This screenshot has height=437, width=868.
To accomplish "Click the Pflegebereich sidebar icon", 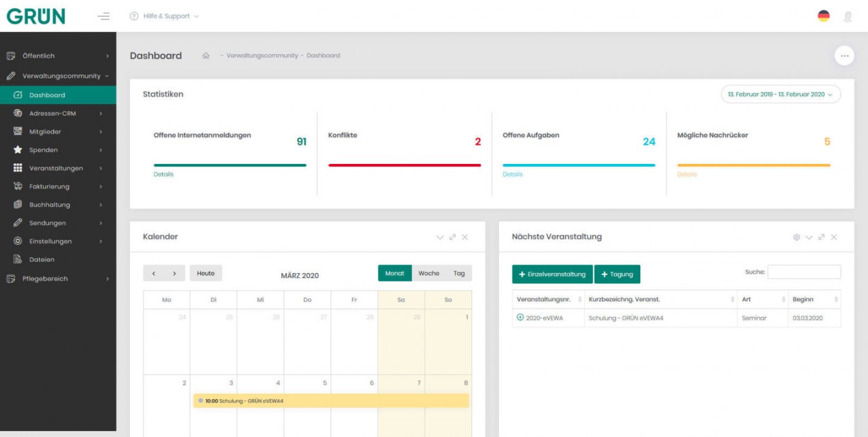I will (10, 278).
